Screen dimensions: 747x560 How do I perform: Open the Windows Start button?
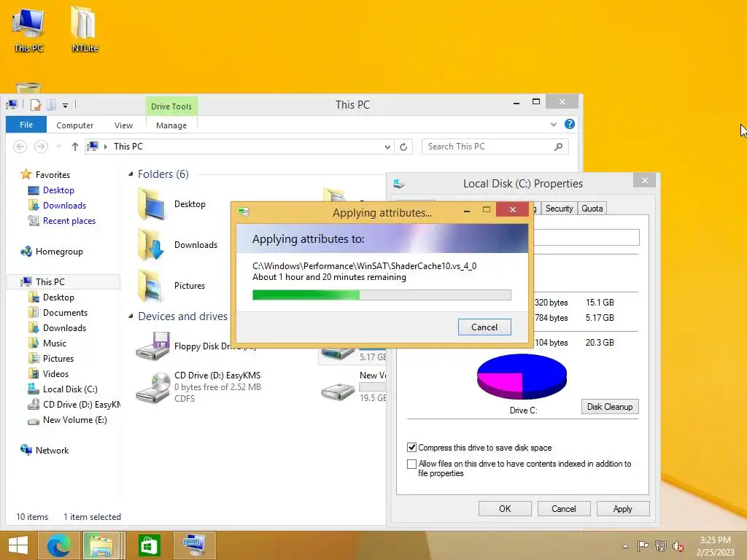(18, 545)
